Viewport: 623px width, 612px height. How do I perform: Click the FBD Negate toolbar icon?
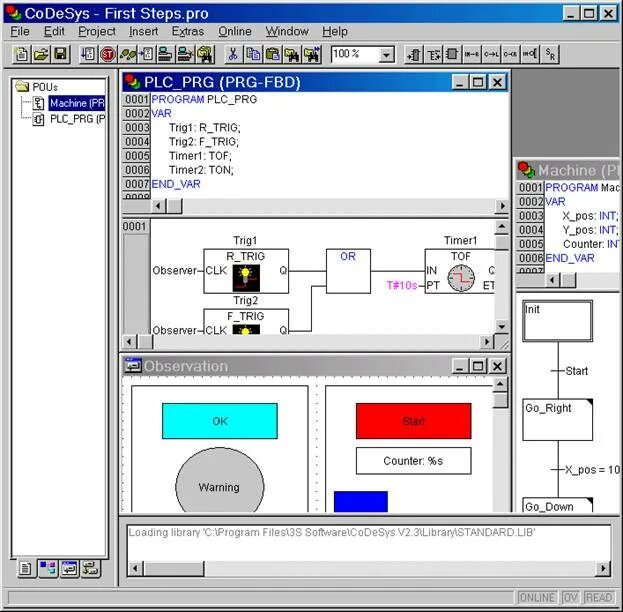530,54
